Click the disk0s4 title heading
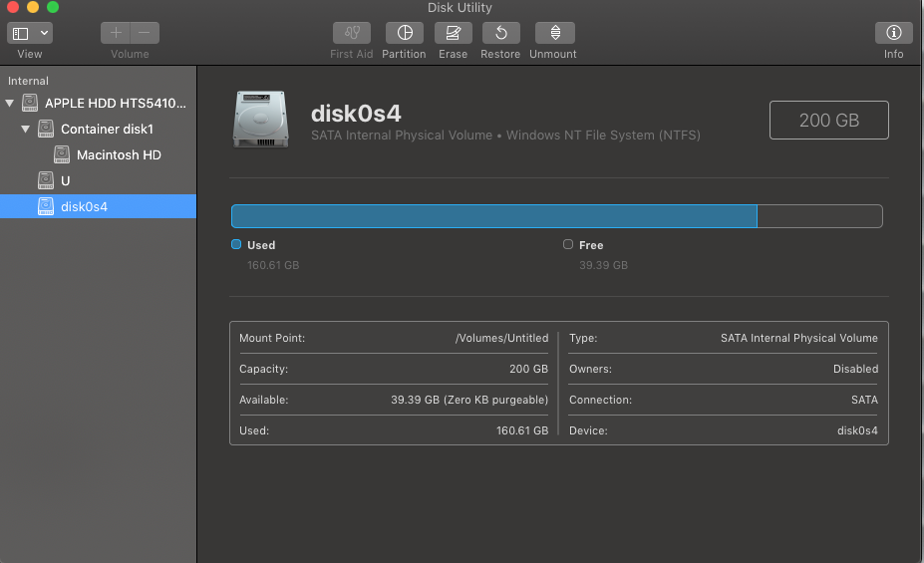Viewport: 924px width, 563px height. point(356,113)
